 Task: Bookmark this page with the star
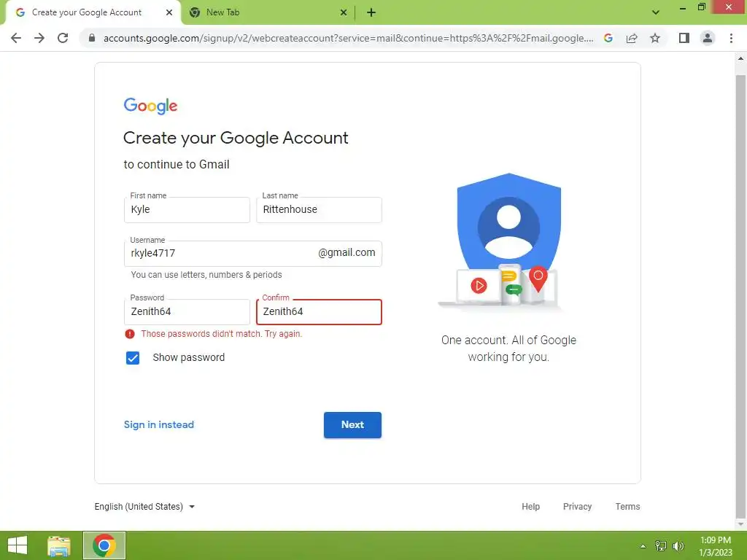pyautogui.click(x=655, y=38)
